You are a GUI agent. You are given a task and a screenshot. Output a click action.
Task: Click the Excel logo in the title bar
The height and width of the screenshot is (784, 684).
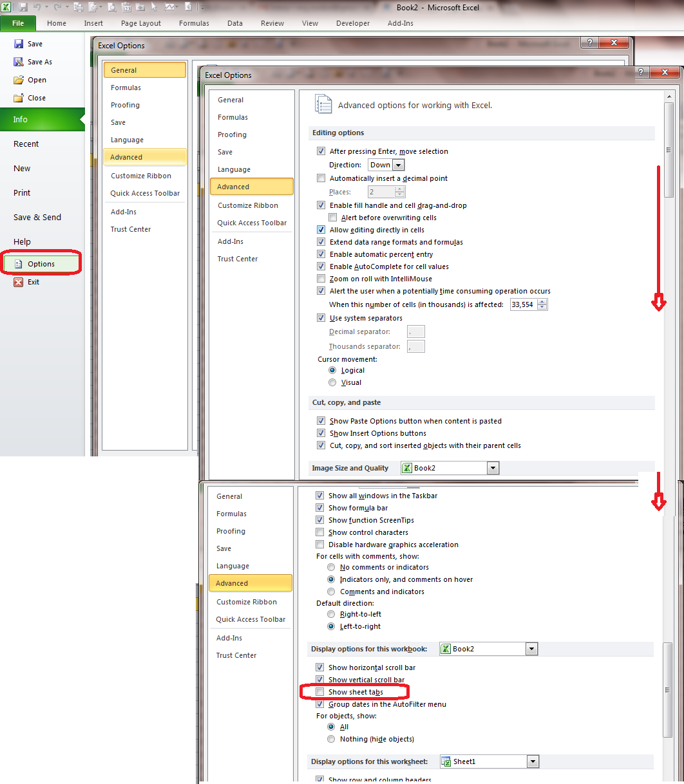coord(6,7)
